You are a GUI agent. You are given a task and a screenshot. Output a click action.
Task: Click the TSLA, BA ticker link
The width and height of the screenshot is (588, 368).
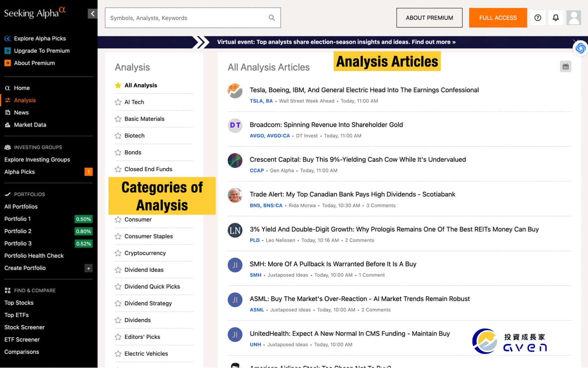(261, 101)
